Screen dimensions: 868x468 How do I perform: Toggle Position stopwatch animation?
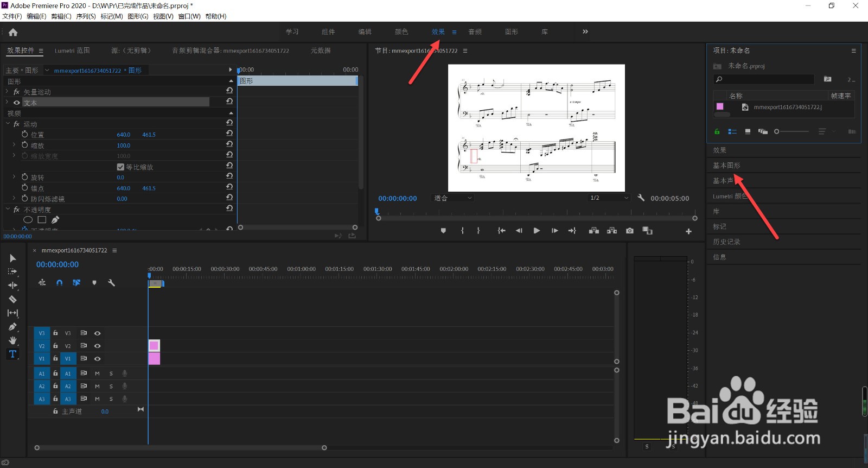click(x=24, y=134)
